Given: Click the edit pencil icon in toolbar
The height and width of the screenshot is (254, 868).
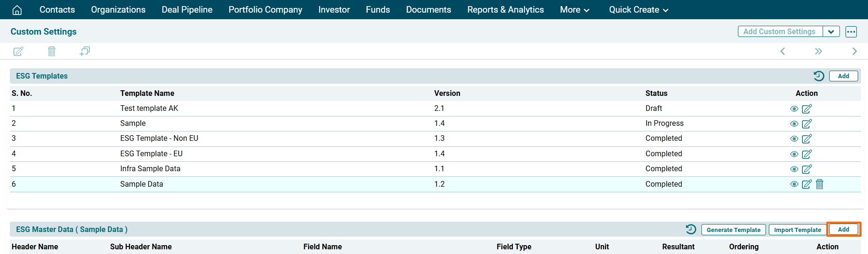Looking at the screenshot, I should pyautogui.click(x=18, y=51).
